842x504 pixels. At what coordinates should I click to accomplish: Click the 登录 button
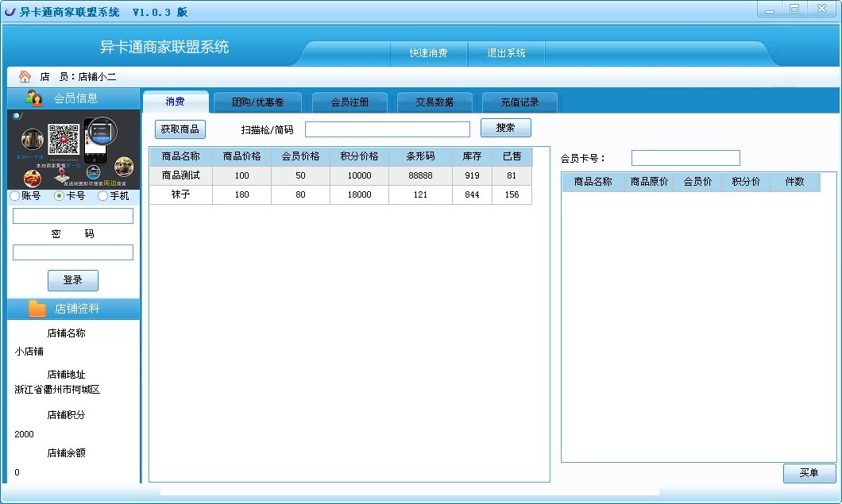pyautogui.click(x=72, y=280)
